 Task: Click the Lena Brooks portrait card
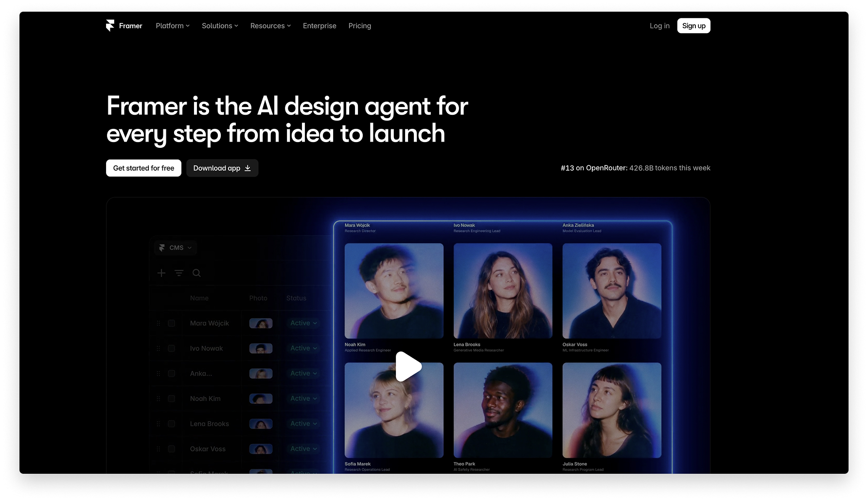pyautogui.click(x=503, y=291)
